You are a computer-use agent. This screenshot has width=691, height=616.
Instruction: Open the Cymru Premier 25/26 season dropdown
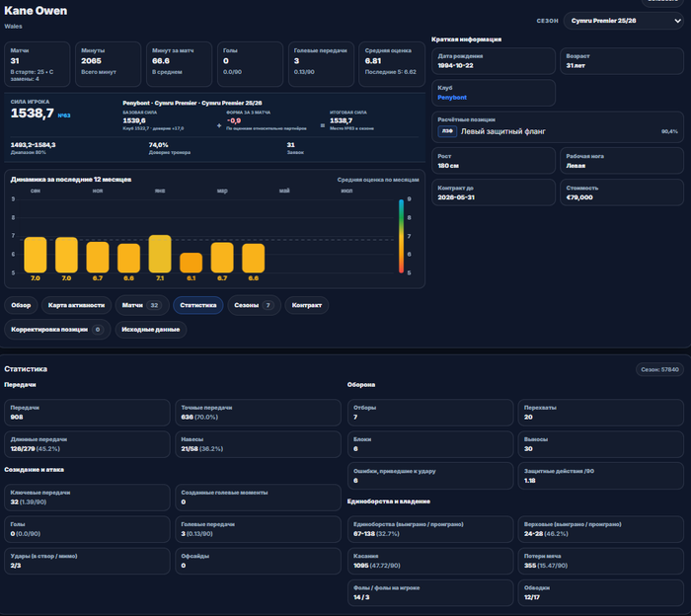pyautogui.click(x=623, y=21)
